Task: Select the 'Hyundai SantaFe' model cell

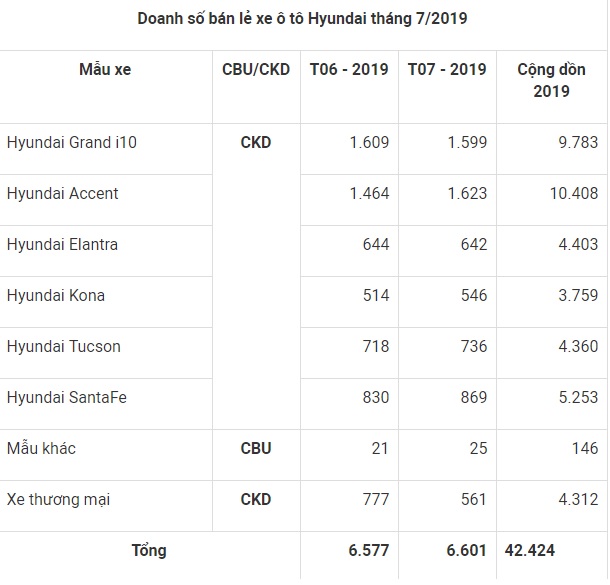Action: [66, 397]
